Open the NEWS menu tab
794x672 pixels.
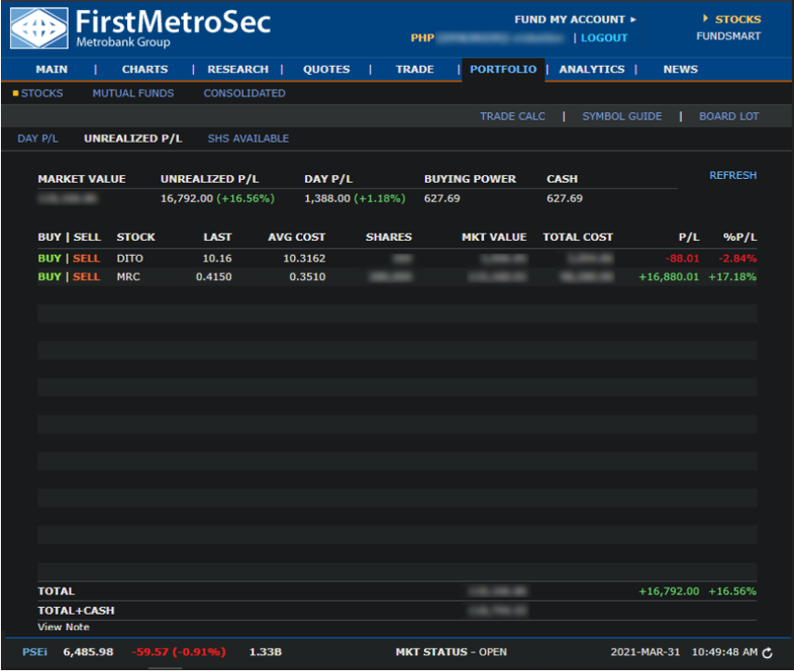click(681, 70)
